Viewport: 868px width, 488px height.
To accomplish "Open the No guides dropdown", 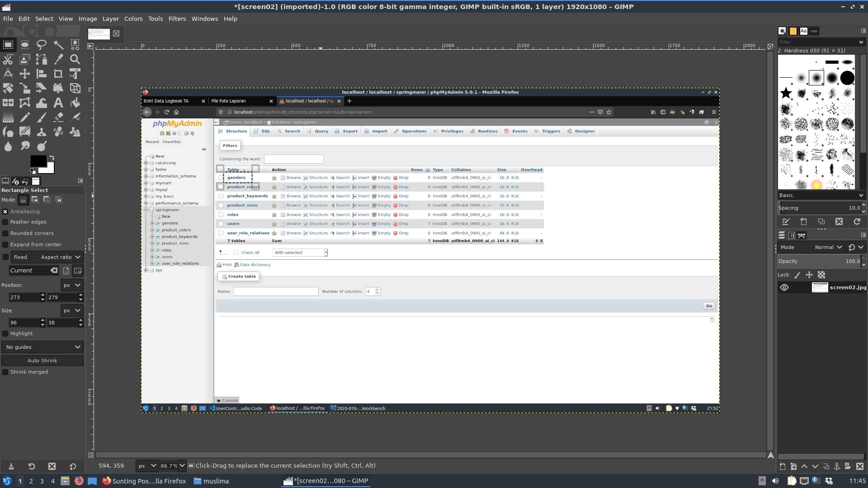I will click(42, 347).
